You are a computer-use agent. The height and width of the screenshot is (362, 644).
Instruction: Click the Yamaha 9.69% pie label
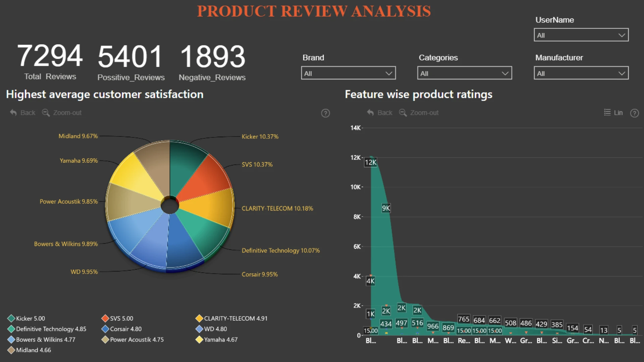coord(79,161)
